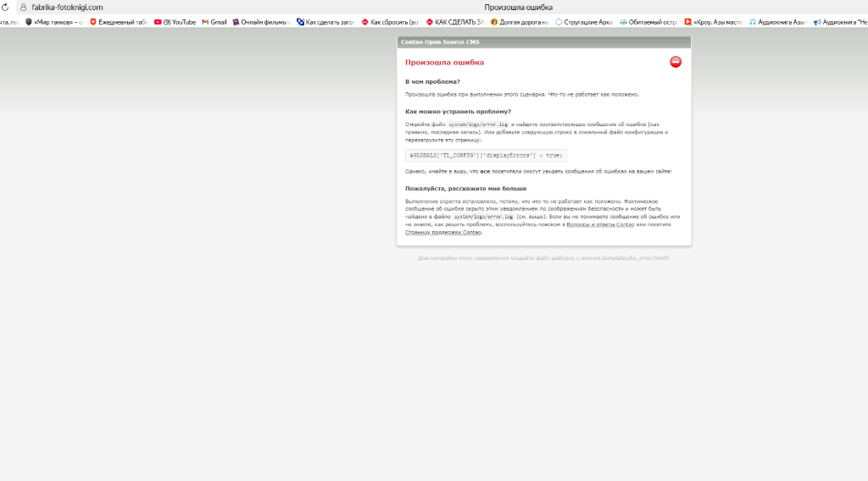Open the КАК СДЕЛАТЬ ЗА bookmark

pyautogui.click(x=455, y=22)
